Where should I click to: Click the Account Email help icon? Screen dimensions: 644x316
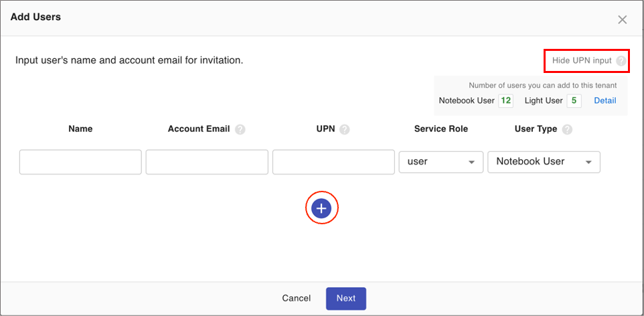240,130
